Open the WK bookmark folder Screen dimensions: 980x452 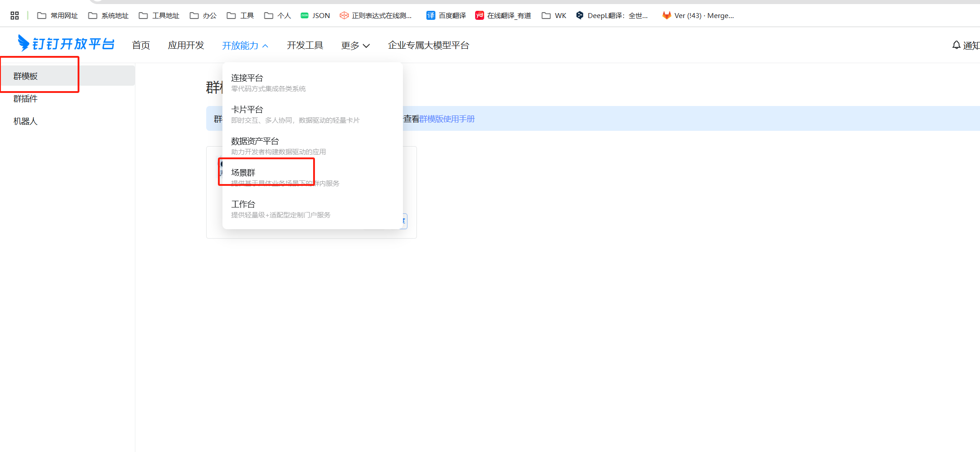click(x=554, y=16)
